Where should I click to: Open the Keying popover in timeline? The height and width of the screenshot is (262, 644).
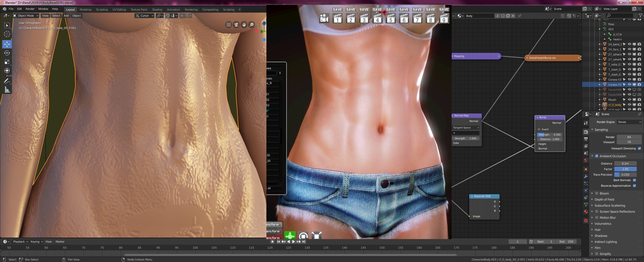point(36,242)
